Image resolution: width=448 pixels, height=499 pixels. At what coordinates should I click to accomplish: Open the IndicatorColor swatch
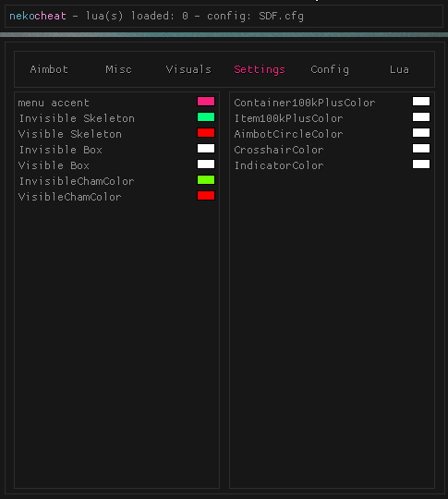tap(421, 164)
